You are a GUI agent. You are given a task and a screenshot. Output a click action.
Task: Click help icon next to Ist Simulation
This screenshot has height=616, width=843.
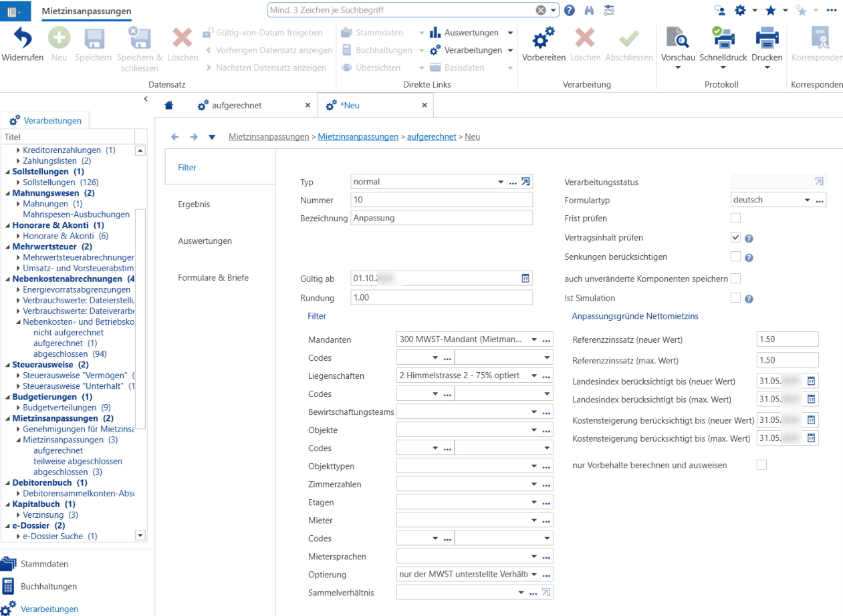(749, 299)
